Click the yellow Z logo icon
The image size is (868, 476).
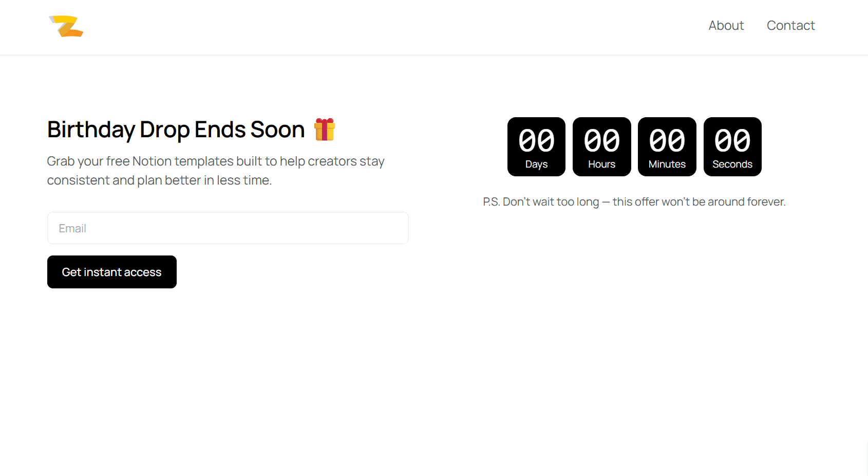pyautogui.click(x=66, y=26)
